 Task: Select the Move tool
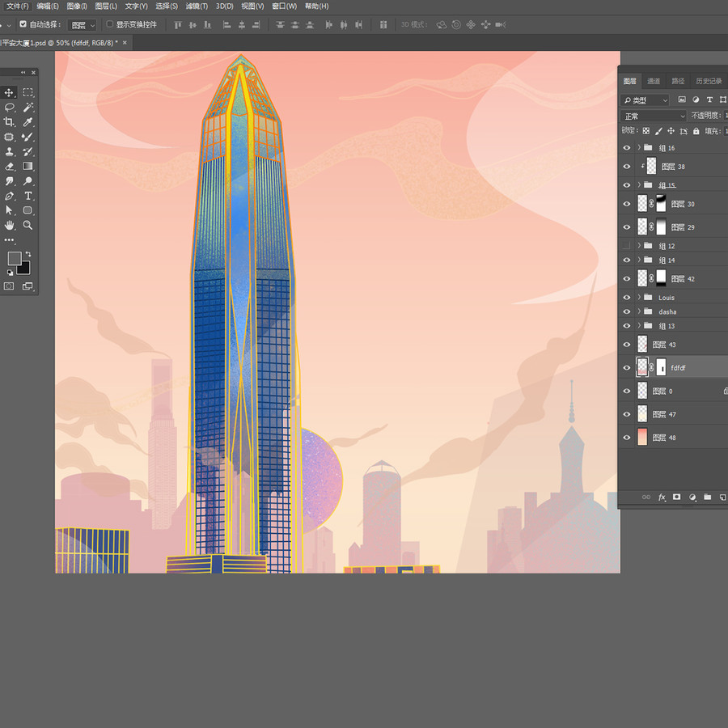[x=9, y=93]
